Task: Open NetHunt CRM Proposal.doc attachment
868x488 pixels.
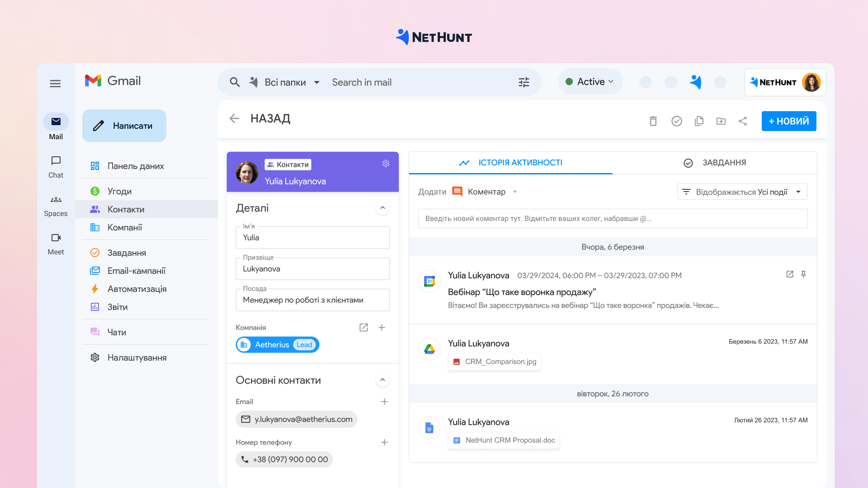Action: pos(504,441)
